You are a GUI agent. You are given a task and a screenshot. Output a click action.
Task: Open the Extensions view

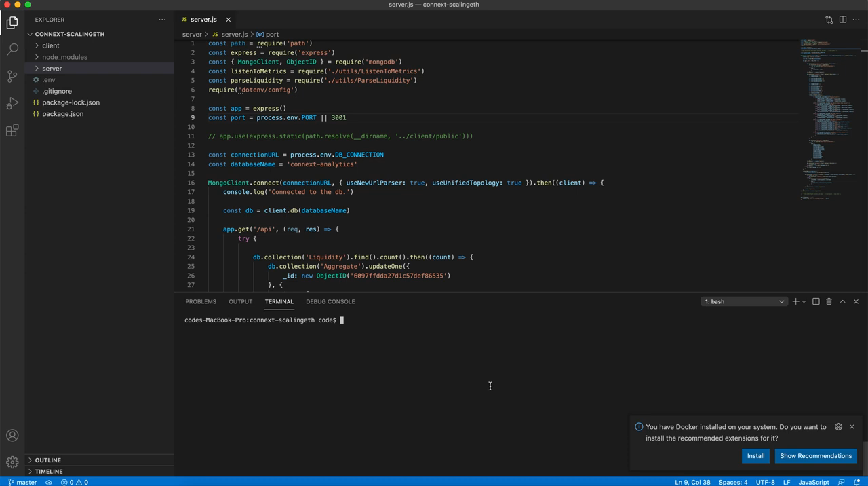12,130
